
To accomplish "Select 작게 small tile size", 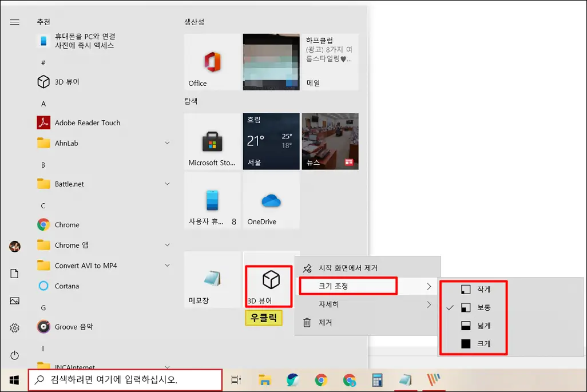I will [483, 290].
